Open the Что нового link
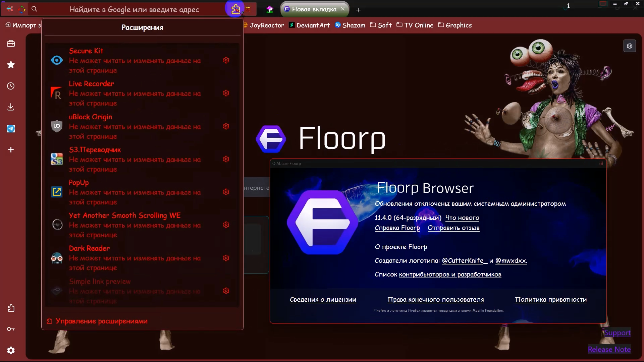This screenshot has height=362, width=644. [462, 218]
